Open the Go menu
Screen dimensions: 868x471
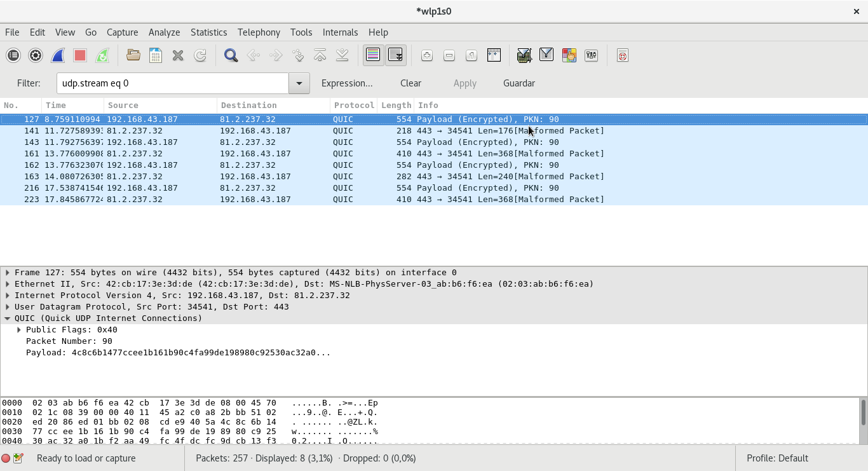pyautogui.click(x=91, y=32)
